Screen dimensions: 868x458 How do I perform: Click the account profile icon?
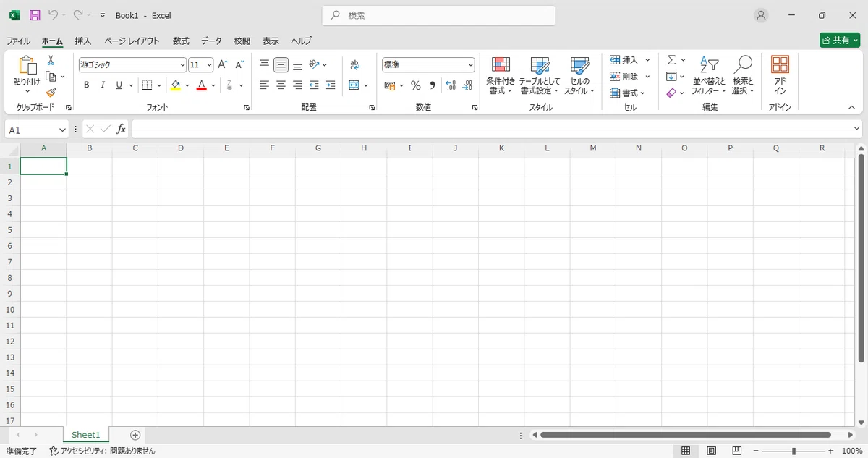[761, 15]
